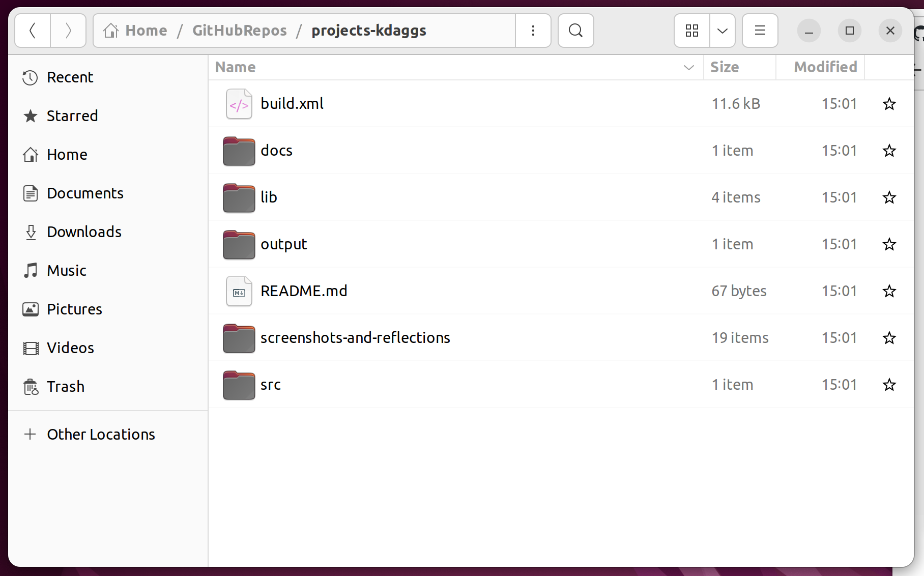Click the output folder name
The height and width of the screenshot is (576, 924).
(x=284, y=245)
